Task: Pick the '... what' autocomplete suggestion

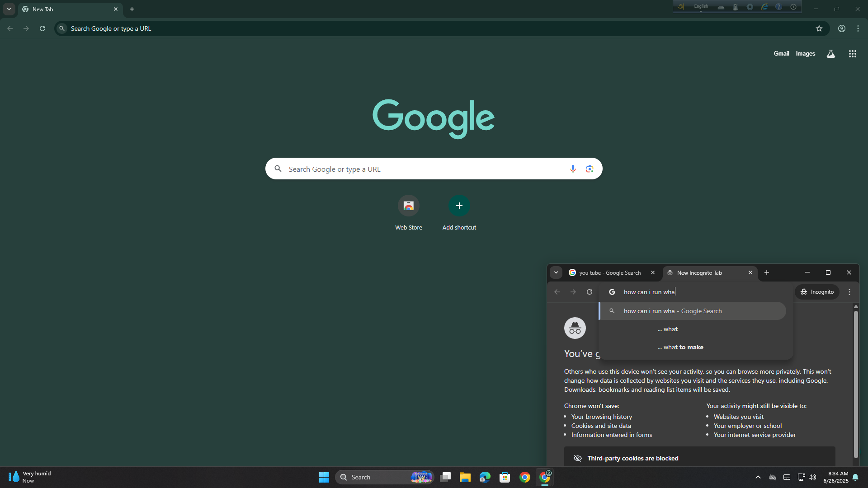Action: [x=692, y=329]
